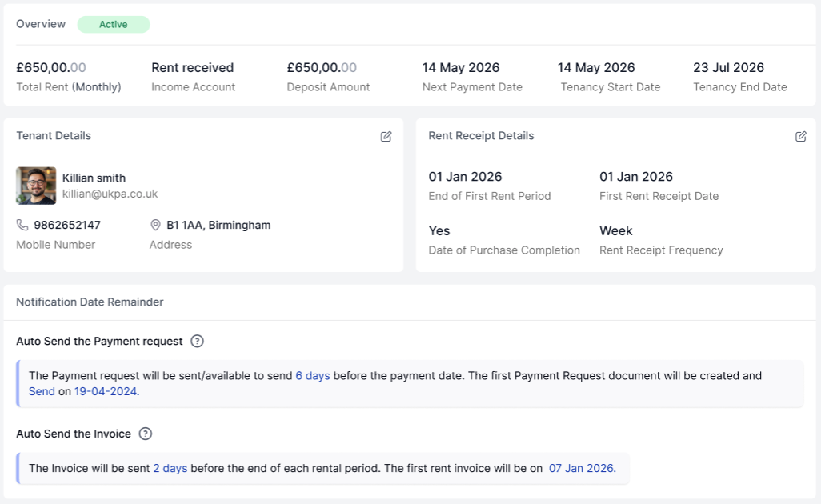Click the 6 days payment request link

coord(313,375)
